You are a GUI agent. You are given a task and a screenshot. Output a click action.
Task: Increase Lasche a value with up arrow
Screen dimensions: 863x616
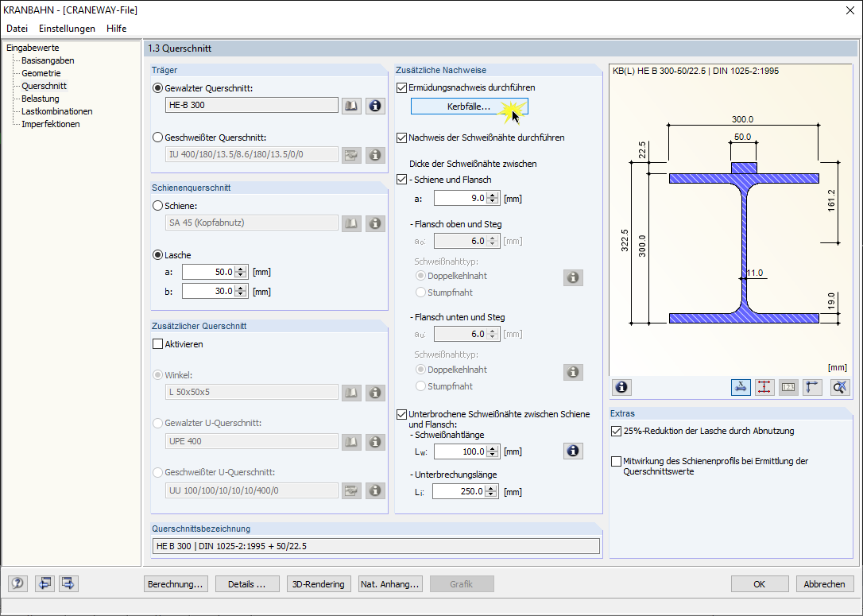pos(241,269)
